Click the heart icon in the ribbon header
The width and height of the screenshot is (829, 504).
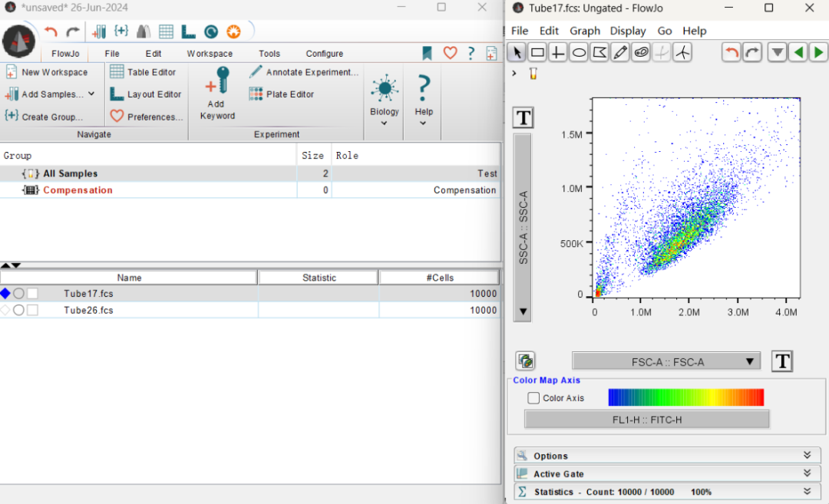tap(450, 53)
